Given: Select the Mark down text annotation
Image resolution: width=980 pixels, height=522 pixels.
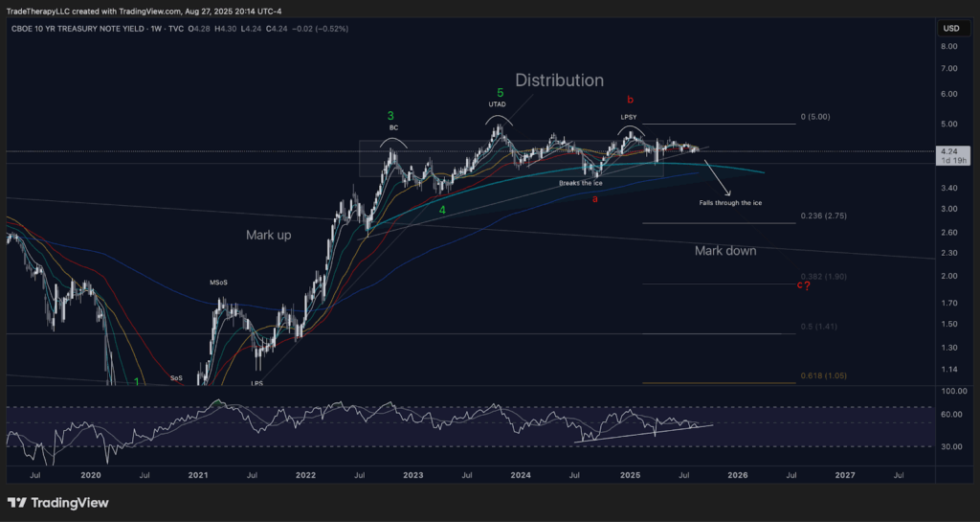Looking at the screenshot, I should click(x=724, y=251).
